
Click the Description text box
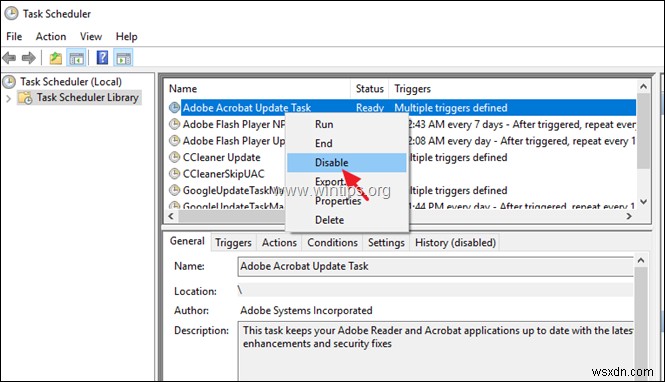pos(436,351)
